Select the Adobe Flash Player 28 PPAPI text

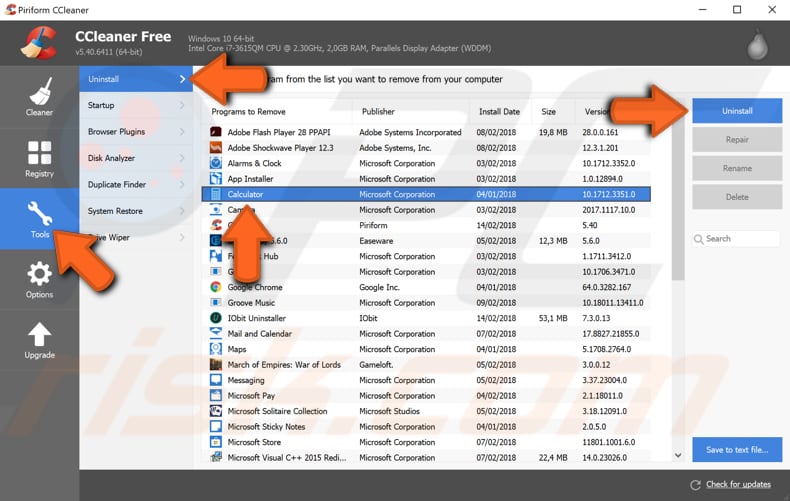click(x=279, y=132)
